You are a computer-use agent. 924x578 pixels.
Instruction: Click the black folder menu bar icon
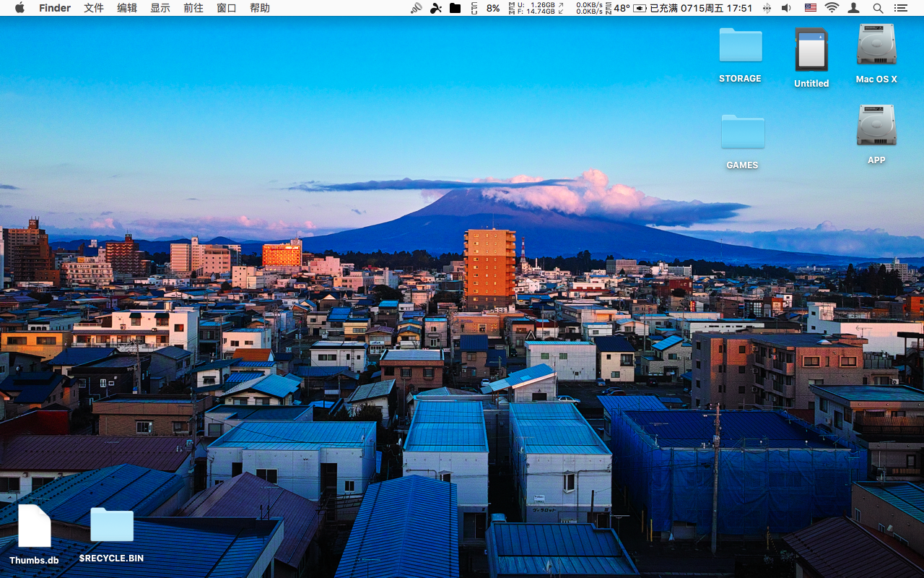point(455,8)
